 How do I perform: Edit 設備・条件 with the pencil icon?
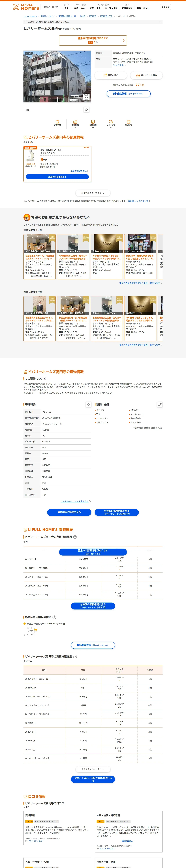[x=160, y=404]
